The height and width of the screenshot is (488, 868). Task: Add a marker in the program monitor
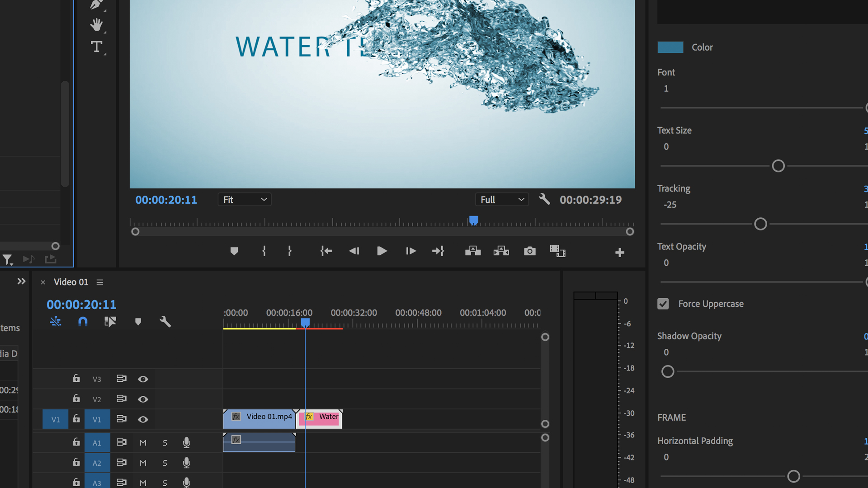(x=234, y=251)
